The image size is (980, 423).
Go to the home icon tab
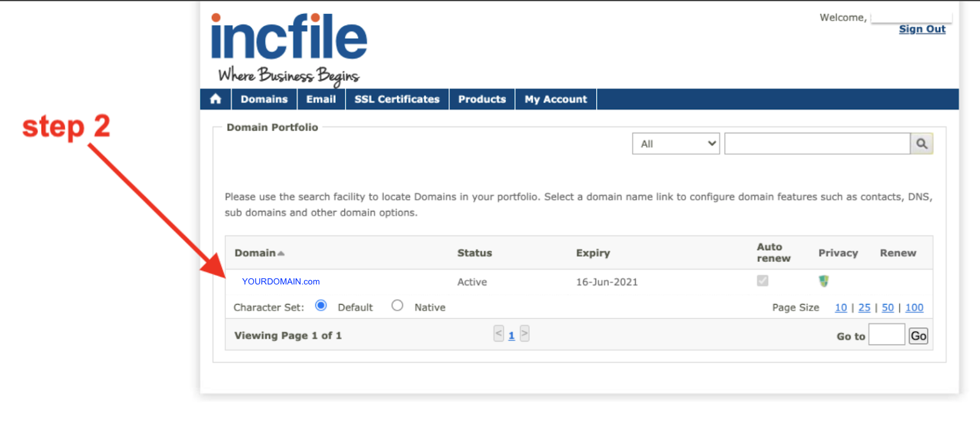point(216,99)
